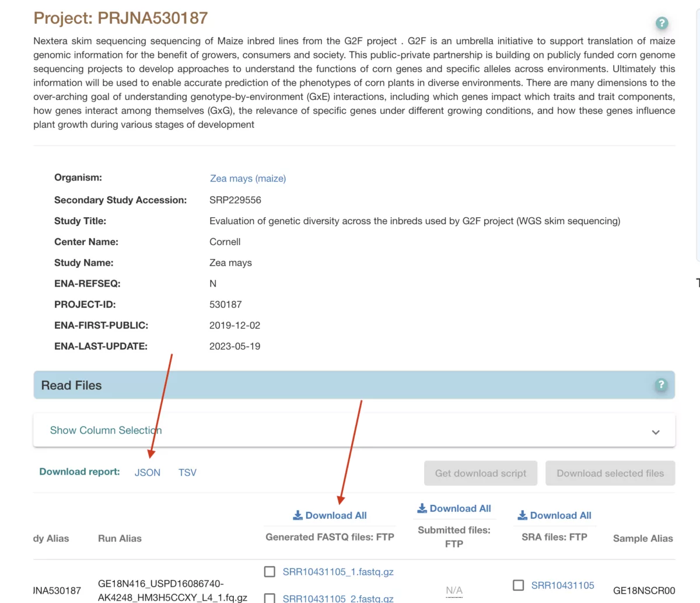Image resolution: width=700 pixels, height=603 pixels.
Task: Click download icon above Submitted files column
Action: (422, 508)
